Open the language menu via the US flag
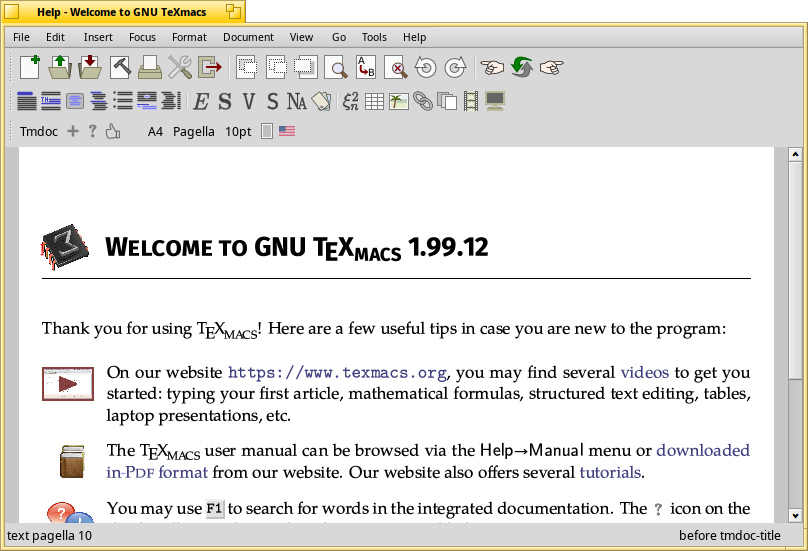This screenshot has height=551, width=808. click(x=287, y=131)
